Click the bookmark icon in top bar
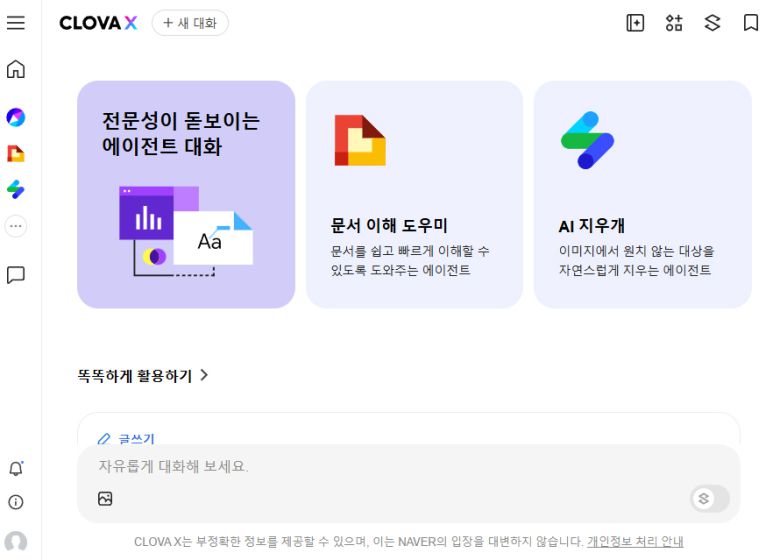The height and width of the screenshot is (560, 780). click(750, 23)
